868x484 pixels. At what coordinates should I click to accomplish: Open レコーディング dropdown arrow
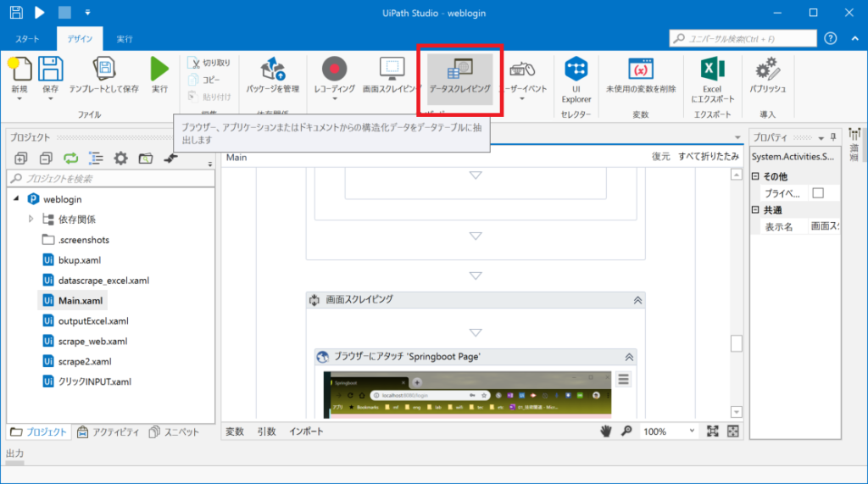click(334, 99)
